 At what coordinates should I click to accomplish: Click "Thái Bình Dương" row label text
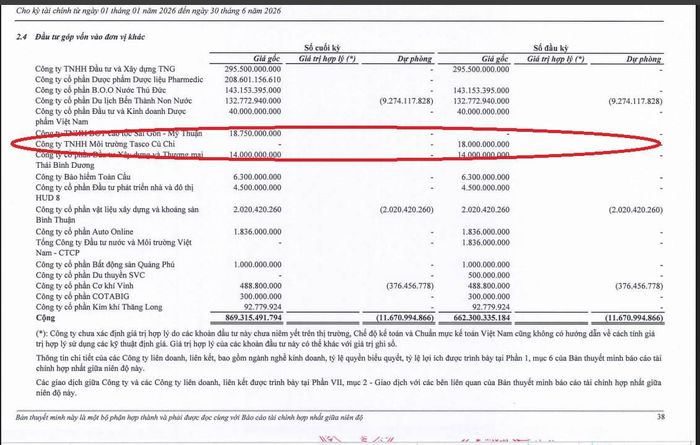coord(65,165)
